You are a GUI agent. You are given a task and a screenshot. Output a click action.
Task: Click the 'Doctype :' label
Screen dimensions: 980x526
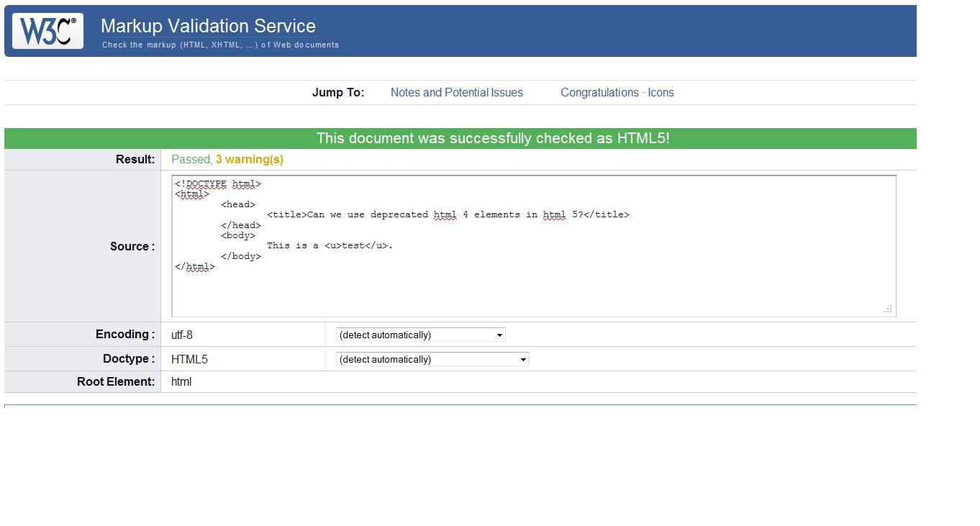click(x=129, y=358)
